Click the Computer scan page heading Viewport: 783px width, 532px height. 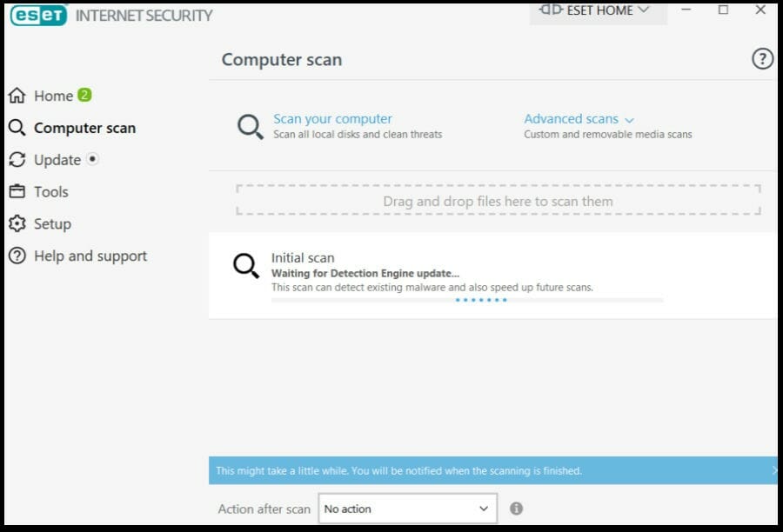click(x=282, y=59)
